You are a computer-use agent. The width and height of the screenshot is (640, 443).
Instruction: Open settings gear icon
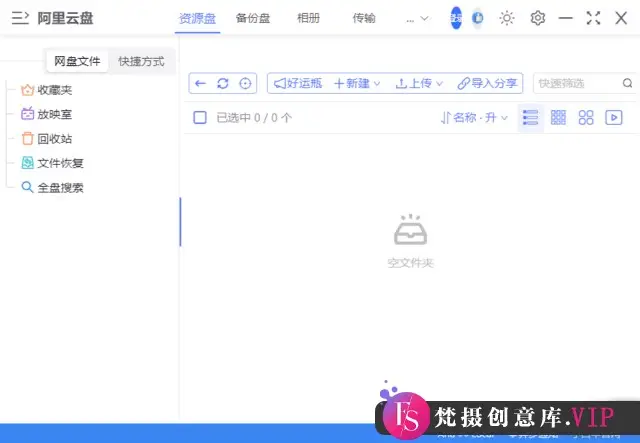click(538, 18)
